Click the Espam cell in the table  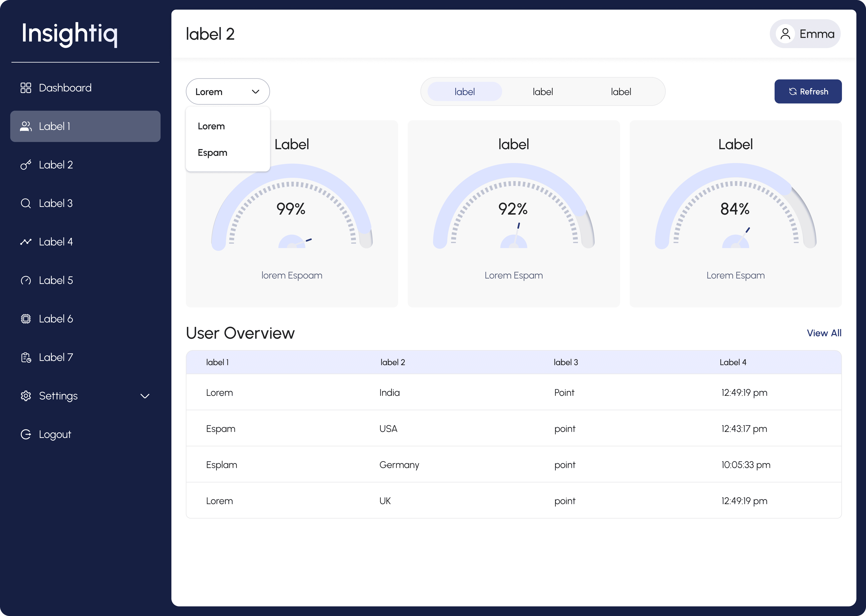(x=221, y=429)
